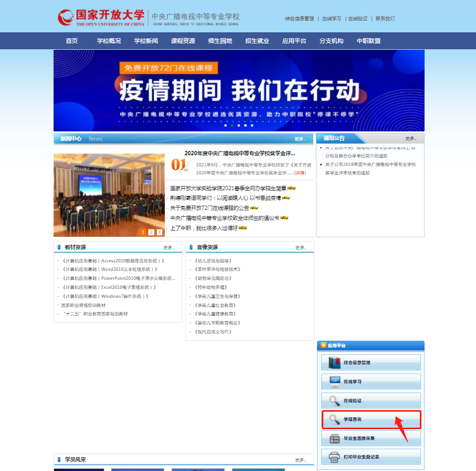This screenshot has width=476, height=471.
Task: Click 更多 in the 学员风采 panel
Action: (x=301, y=460)
